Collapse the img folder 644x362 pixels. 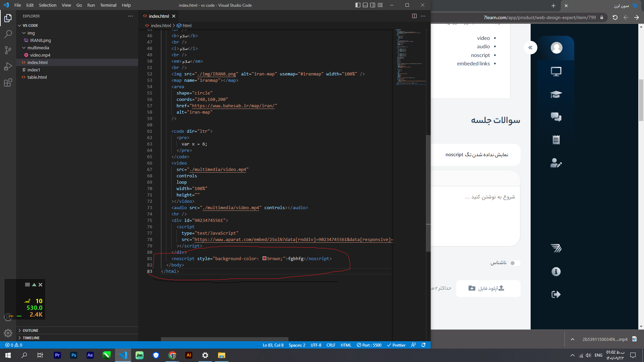[x=31, y=33]
